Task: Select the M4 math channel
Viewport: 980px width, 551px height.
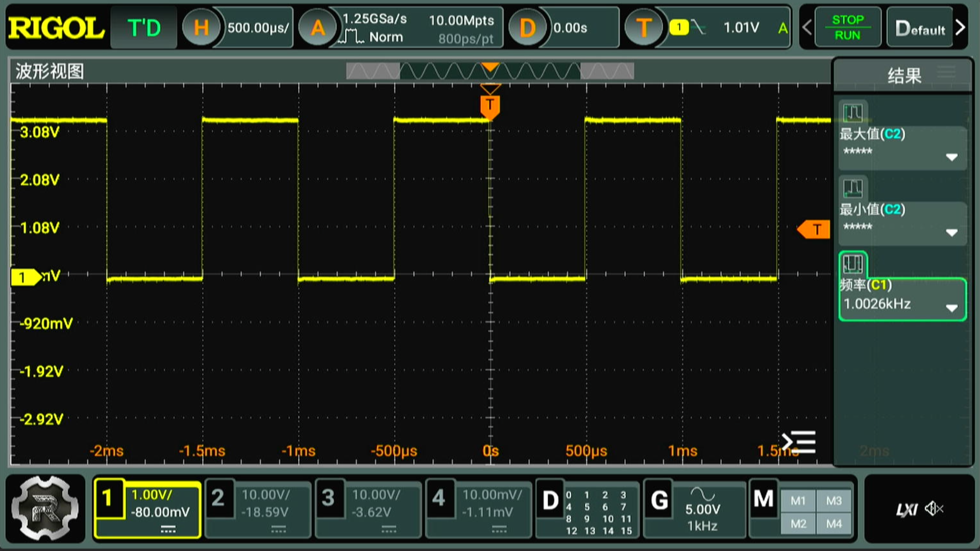Action: [x=834, y=524]
